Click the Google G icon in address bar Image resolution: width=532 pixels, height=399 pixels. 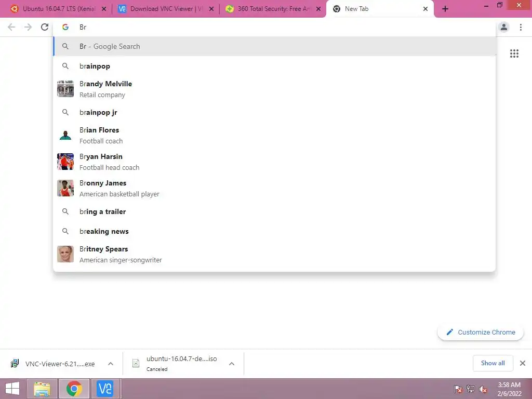[65, 27]
